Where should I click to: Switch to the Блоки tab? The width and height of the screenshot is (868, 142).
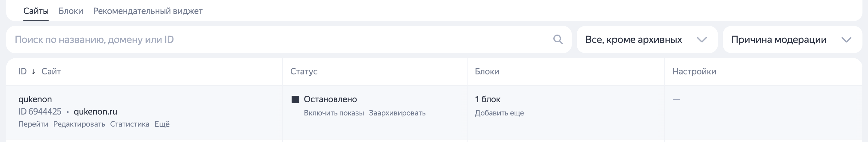[x=71, y=11]
